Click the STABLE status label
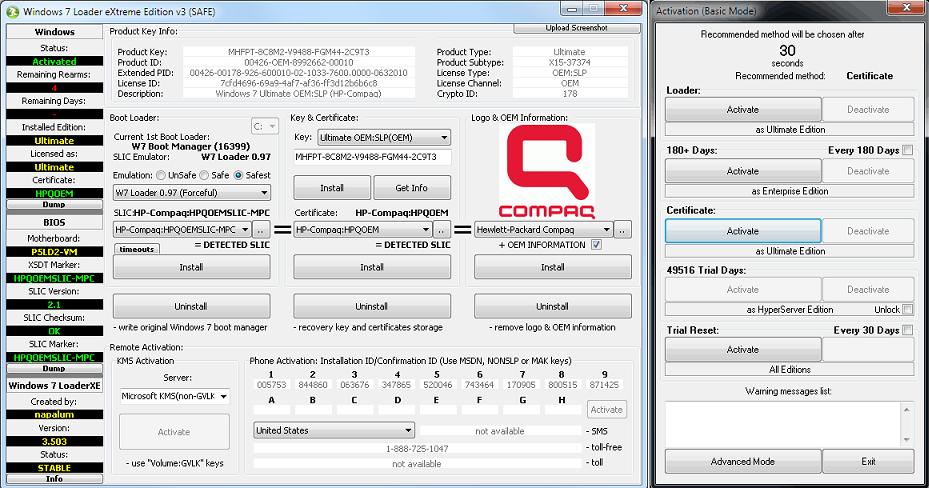The width and height of the screenshot is (929, 488). (55, 468)
